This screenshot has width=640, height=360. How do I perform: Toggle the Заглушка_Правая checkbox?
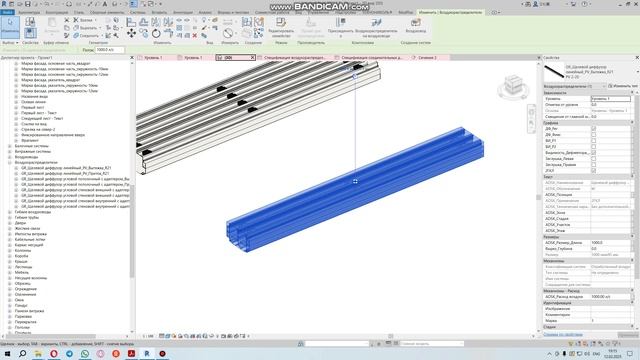593,164
